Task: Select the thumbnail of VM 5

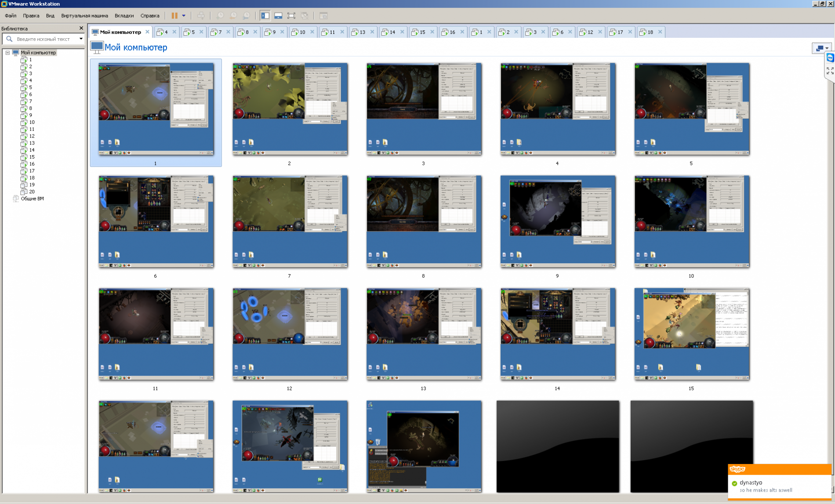Action: [x=692, y=109]
